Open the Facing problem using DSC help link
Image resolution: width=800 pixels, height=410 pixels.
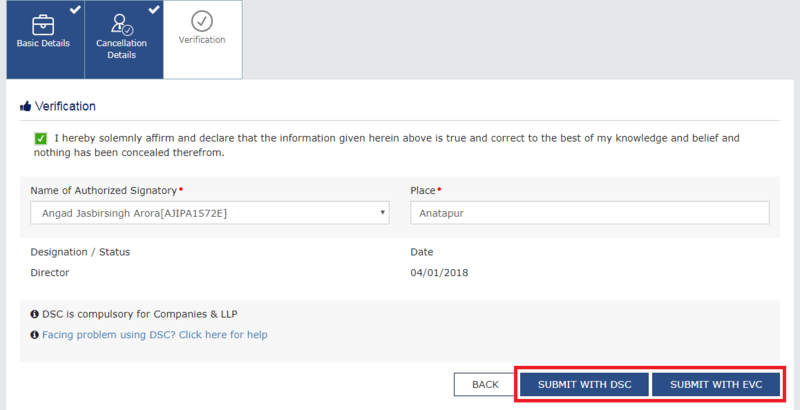[155, 335]
